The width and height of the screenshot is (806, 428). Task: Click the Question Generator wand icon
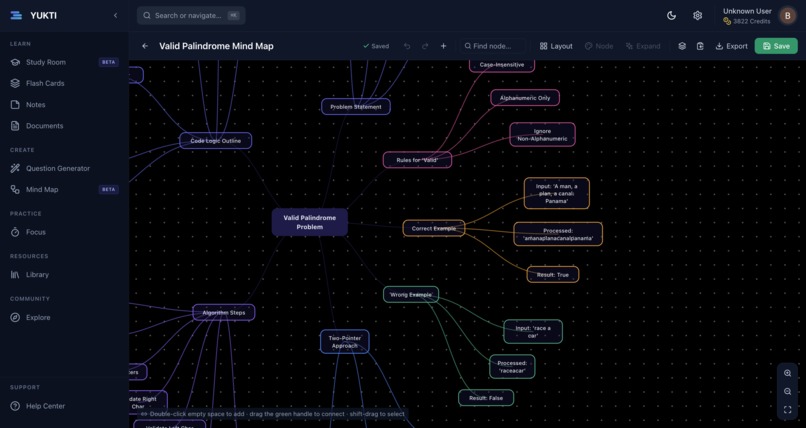click(x=15, y=168)
